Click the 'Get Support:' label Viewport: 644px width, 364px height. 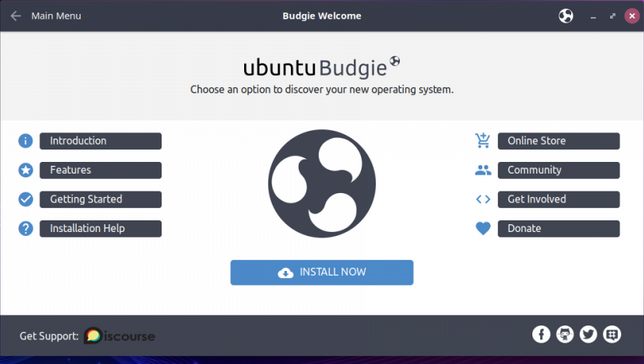49,336
